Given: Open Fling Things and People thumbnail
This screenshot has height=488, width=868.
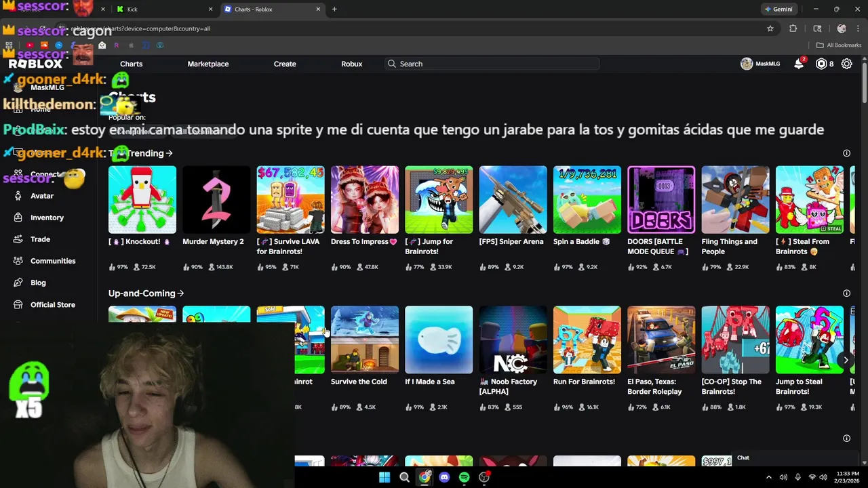Looking at the screenshot, I should coord(735,200).
